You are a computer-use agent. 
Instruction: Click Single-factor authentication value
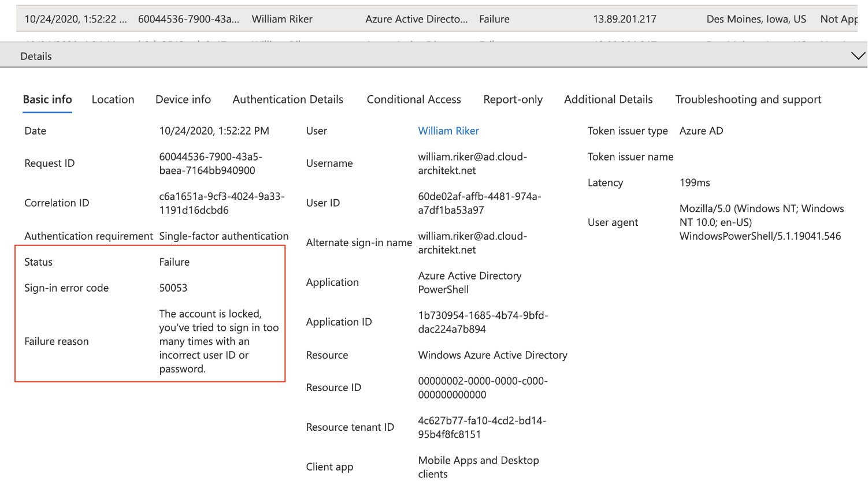pyautogui.click(x=224, y=236)
